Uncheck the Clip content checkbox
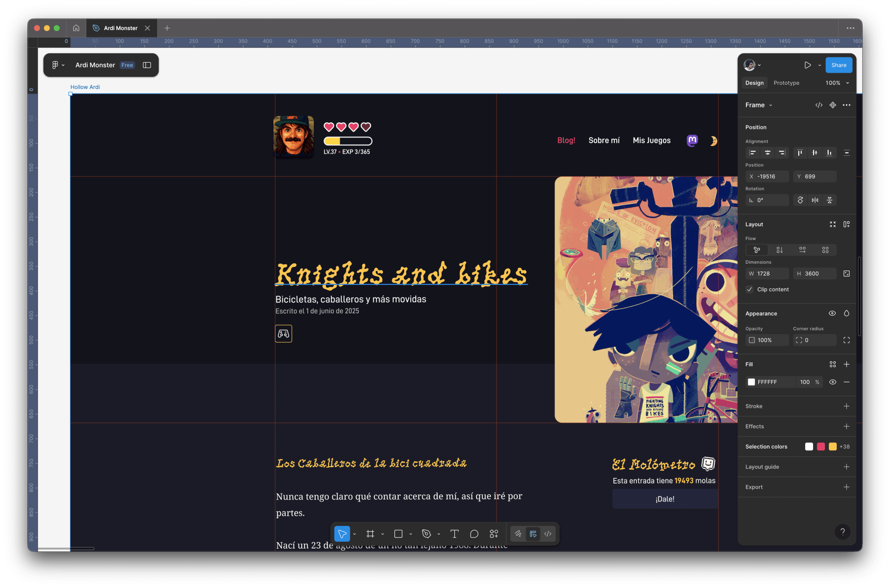890x588 pixels. [749, 289]
